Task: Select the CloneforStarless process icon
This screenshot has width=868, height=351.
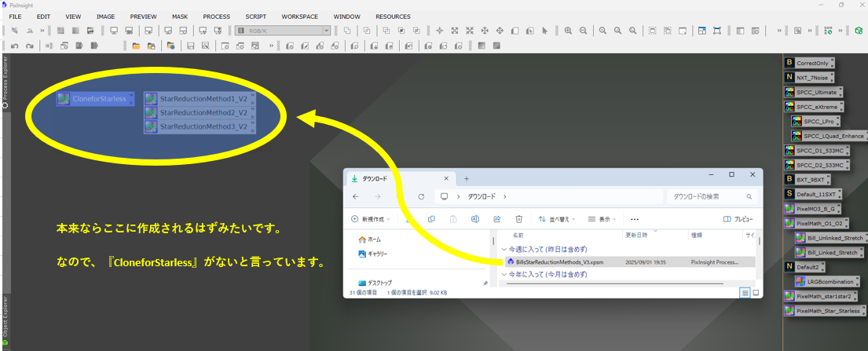Action: 95,99
